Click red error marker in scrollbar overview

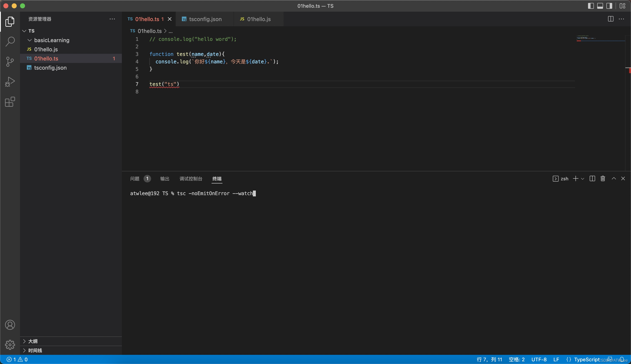(630, 70)
